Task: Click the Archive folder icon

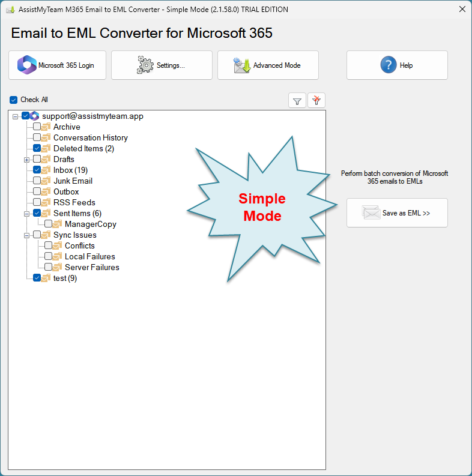Action: click(x=47, y=127)
